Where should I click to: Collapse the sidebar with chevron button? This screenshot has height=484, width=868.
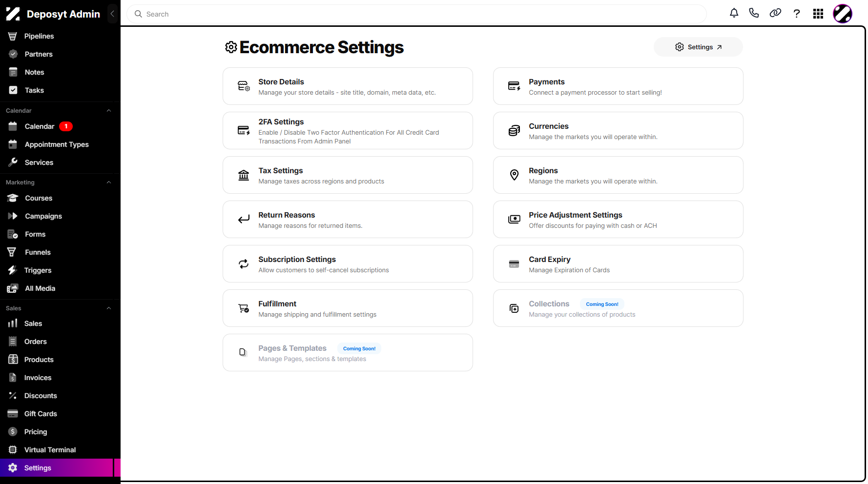(112, 14)
